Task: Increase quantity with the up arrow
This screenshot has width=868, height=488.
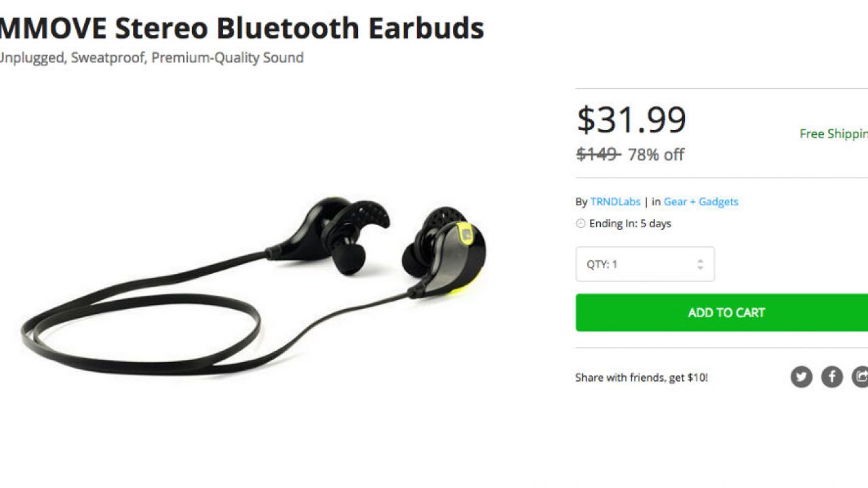Action: click(700, 260)
